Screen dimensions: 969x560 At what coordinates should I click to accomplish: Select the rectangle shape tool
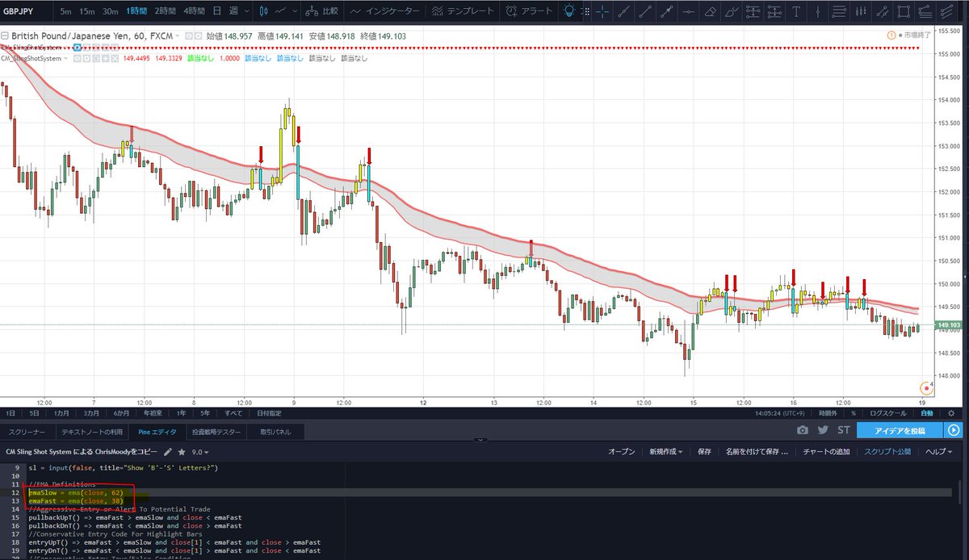[904, 11]
